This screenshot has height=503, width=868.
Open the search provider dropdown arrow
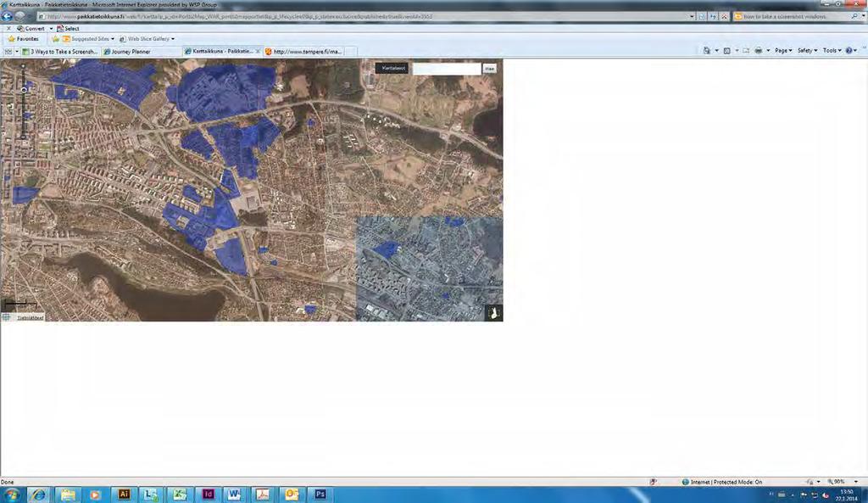(862, 17)
